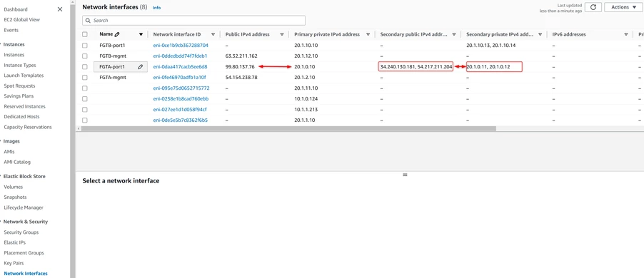Open interface eni-0daa417cacb5ee6d8
Viewport: 644px width, 278px height.
[x=180, y=66]
